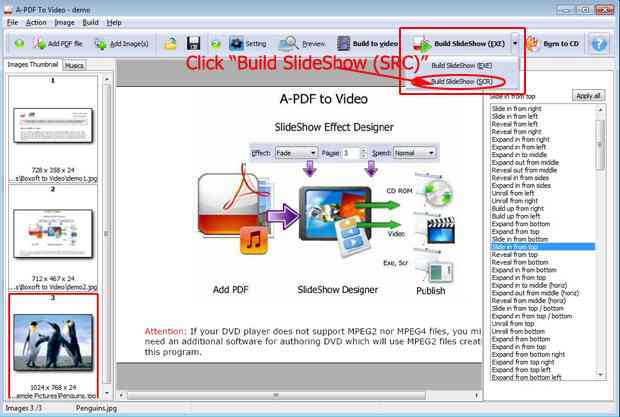The width and height of the screenshot is (620, 417).
Task: Select 'Expand from top left' effect
Action: [521, 370]
